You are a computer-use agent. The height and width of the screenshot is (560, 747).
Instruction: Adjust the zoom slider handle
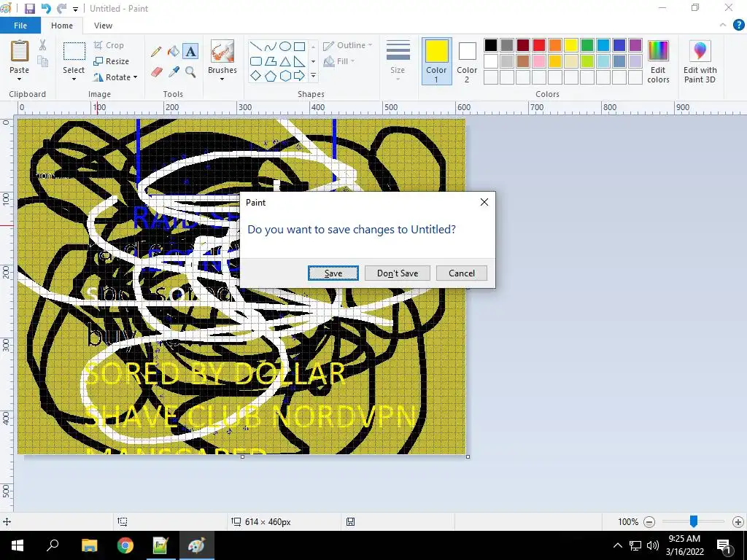pos(694,522)
